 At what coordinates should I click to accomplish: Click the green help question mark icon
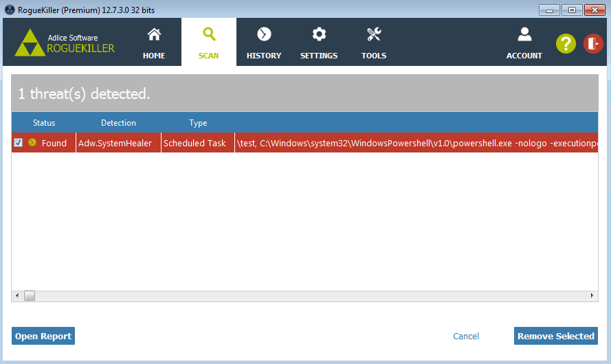click(566, 43)
